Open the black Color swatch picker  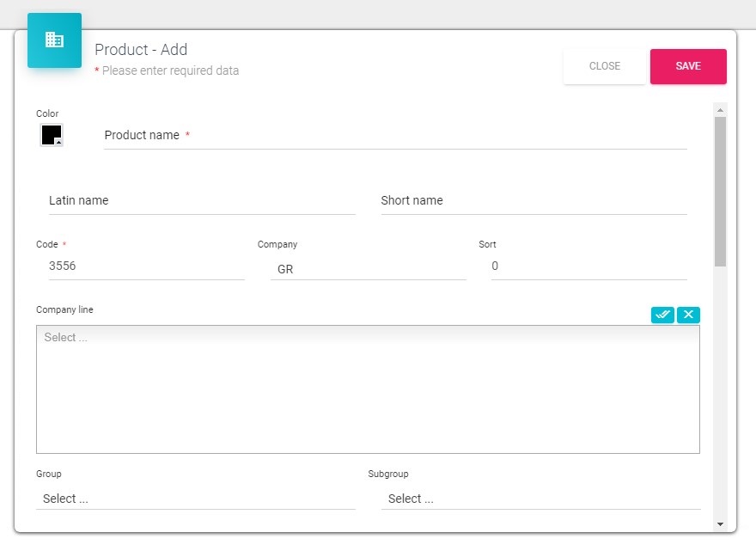pos(51,135)
